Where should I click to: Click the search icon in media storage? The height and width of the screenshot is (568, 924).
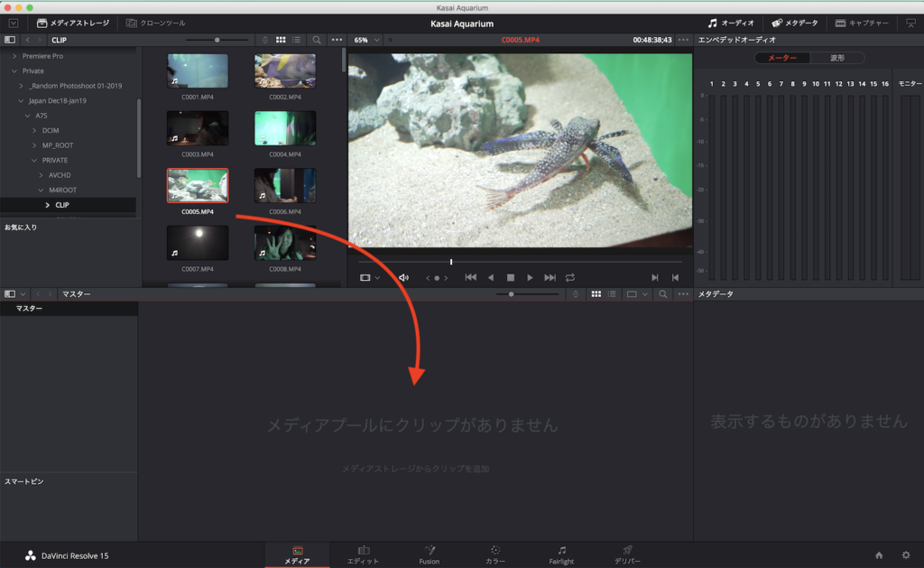pos(317,40)
